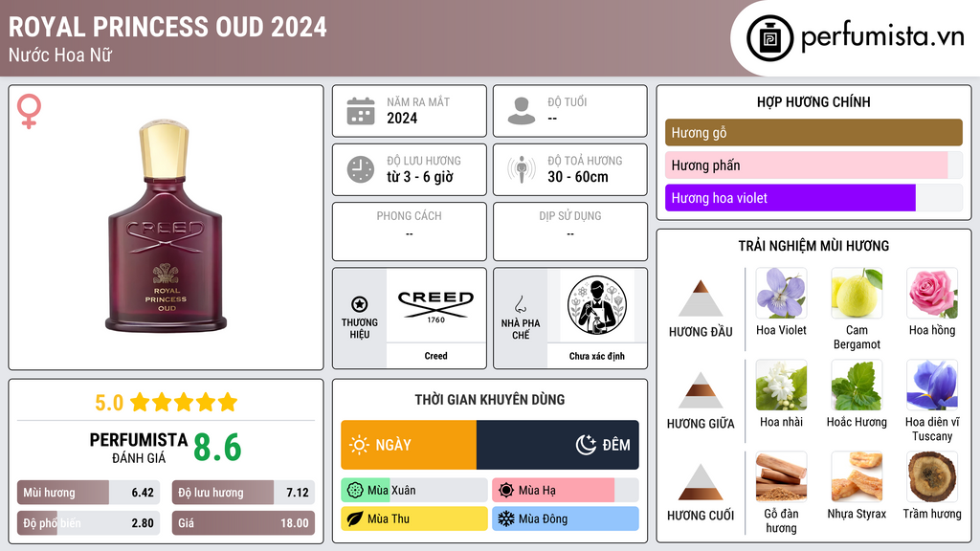980x551 pixels.
Task: Click the clock icon beside Độ lưu hương
Action: coord(361,169)
